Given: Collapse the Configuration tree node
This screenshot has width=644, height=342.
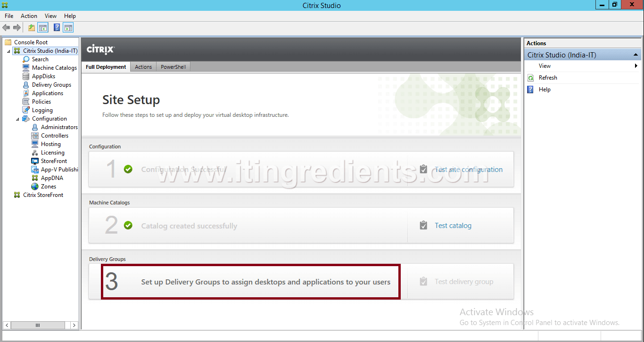Looking at the screenshot, I should (17, 119).
